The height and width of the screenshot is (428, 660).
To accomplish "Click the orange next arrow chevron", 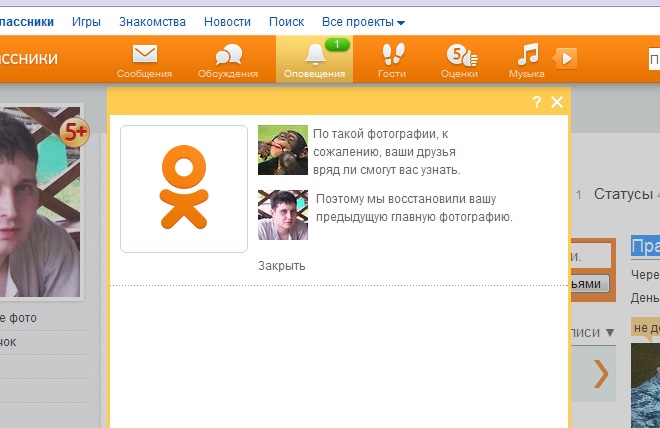I will coord(601,373).
